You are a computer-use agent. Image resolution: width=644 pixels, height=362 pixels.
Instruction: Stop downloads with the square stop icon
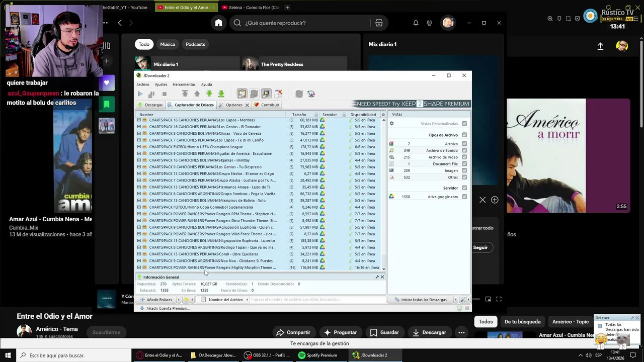(x=164, y=94)
